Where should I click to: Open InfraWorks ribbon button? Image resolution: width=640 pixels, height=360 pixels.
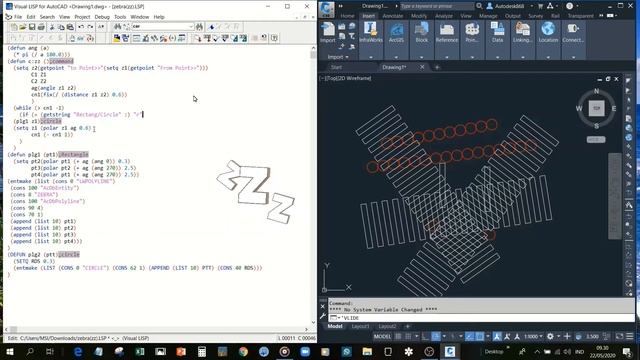pos(371,33)
